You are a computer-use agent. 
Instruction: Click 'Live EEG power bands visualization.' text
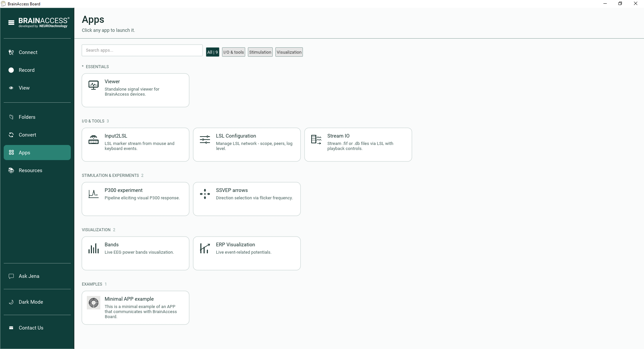point(139,252)
